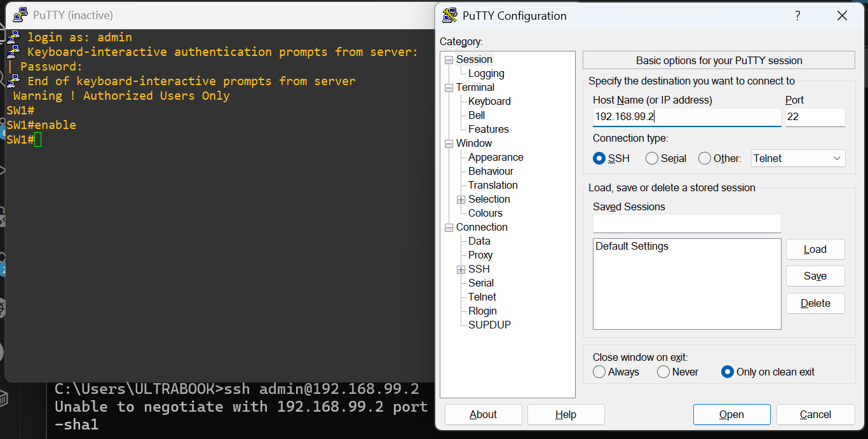Open the Keyboard settings category
The height and width of the screenshot is (439, 868).
[489, 102]
